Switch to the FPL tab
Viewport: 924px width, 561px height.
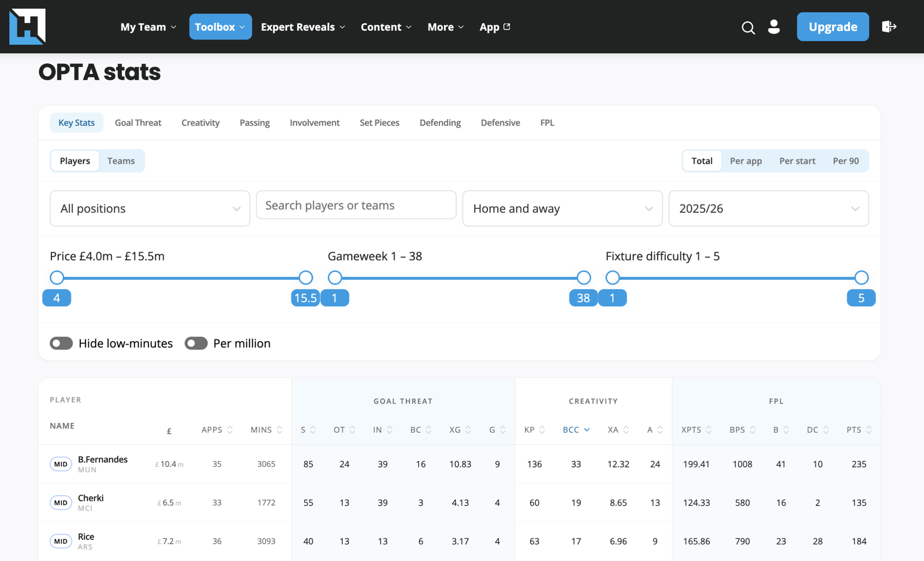[547, 123]
